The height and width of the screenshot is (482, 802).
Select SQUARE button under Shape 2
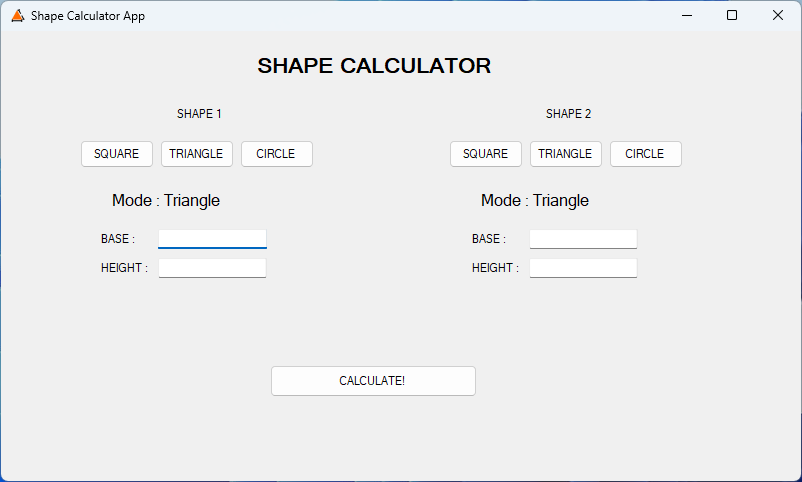coord(485,154)
